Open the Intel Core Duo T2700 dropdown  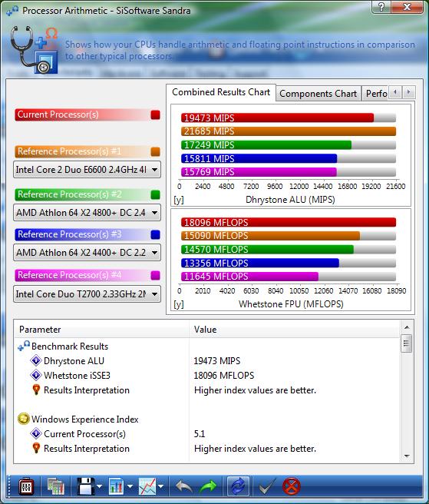[x=87, y=293]
